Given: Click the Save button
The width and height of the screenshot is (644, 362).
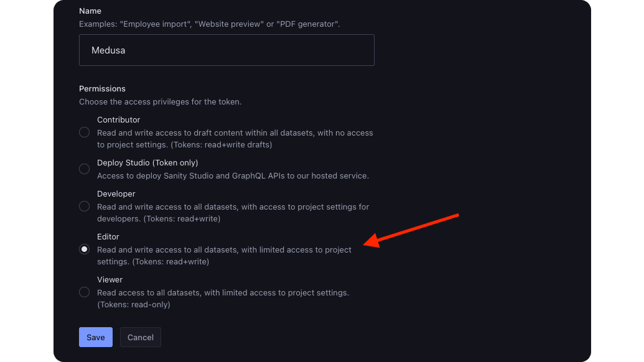Looking at the screenshot, I should tap(95, 336).
